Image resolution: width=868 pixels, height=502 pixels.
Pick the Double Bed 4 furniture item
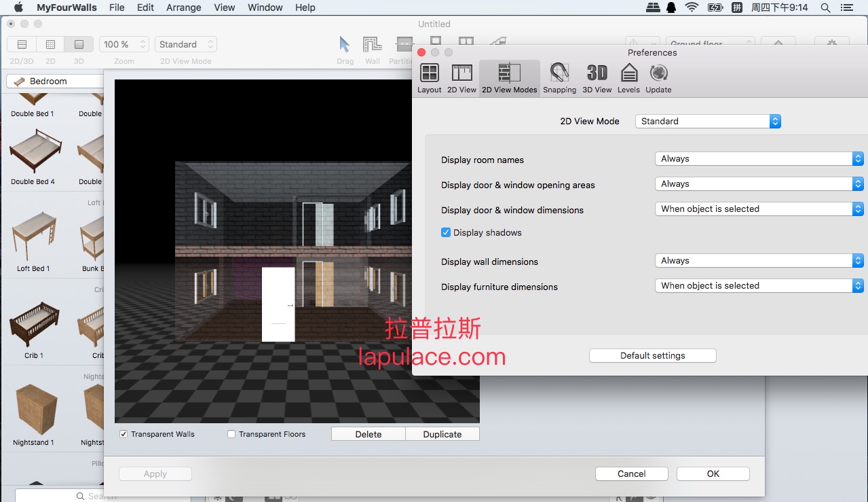click(33, 156)
